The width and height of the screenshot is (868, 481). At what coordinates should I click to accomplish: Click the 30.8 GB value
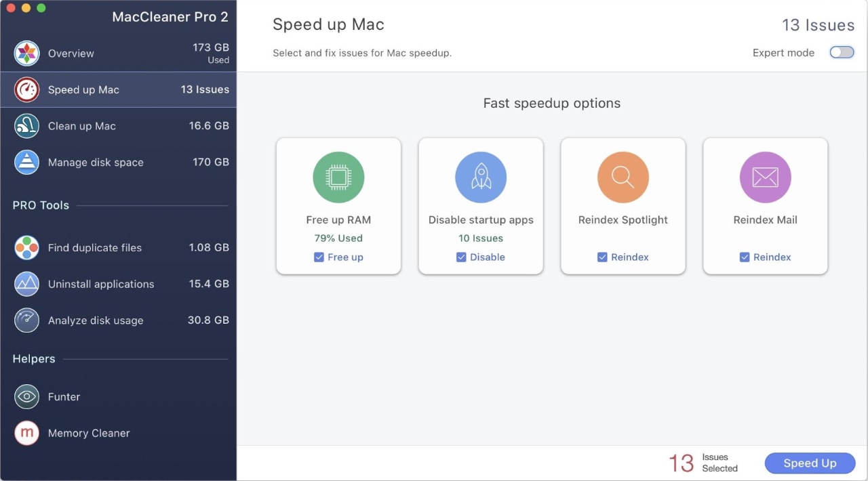tap(208, 320)
